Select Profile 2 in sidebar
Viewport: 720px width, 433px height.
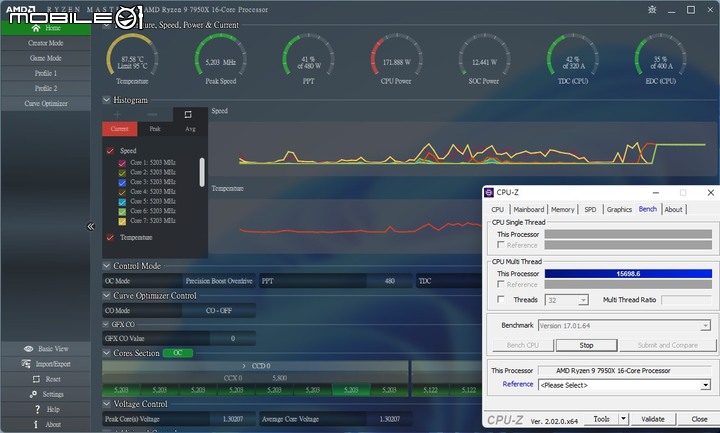click(x=45, y=89)
